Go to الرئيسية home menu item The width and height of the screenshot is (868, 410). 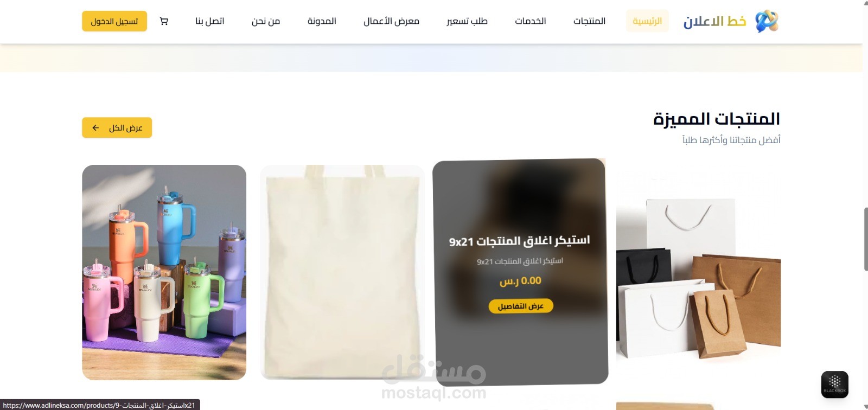647,21
